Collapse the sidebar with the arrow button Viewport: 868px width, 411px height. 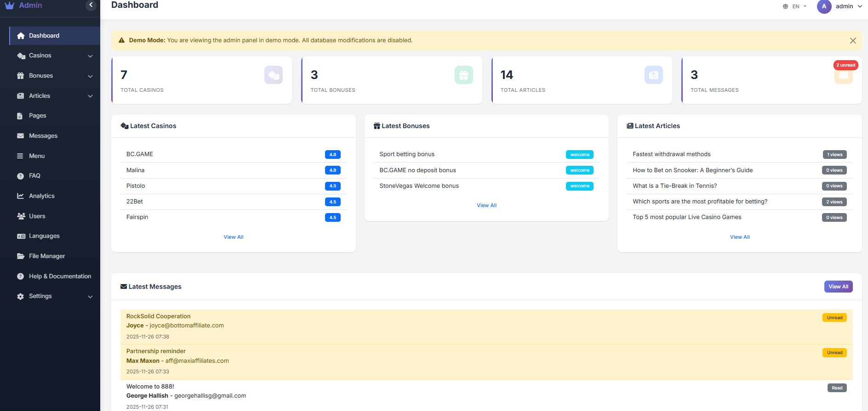tap(91, 5)
